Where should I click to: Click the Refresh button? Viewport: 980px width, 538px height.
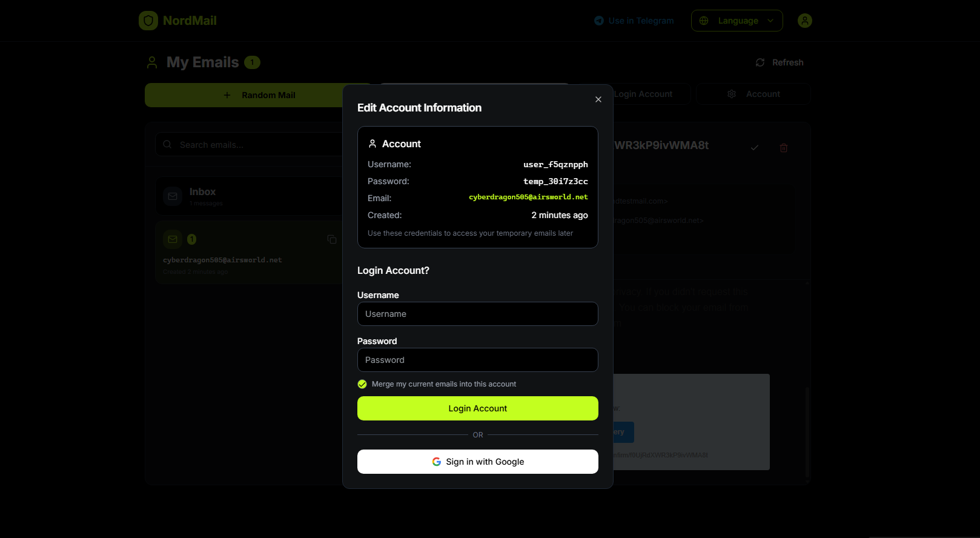point(780,62)
